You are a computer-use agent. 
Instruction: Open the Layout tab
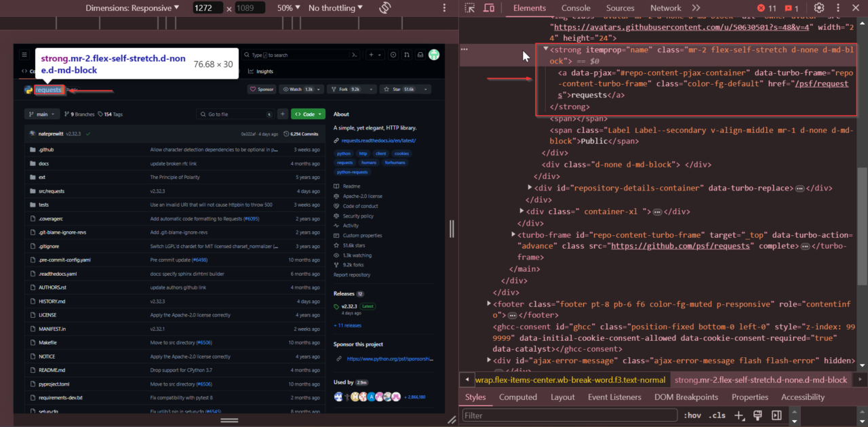[x=563, y=397]
